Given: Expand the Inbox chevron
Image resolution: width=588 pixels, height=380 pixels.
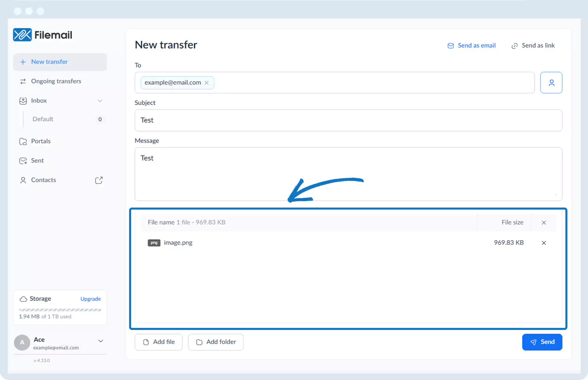Looking at the screenshot, I should pos(100,101).
